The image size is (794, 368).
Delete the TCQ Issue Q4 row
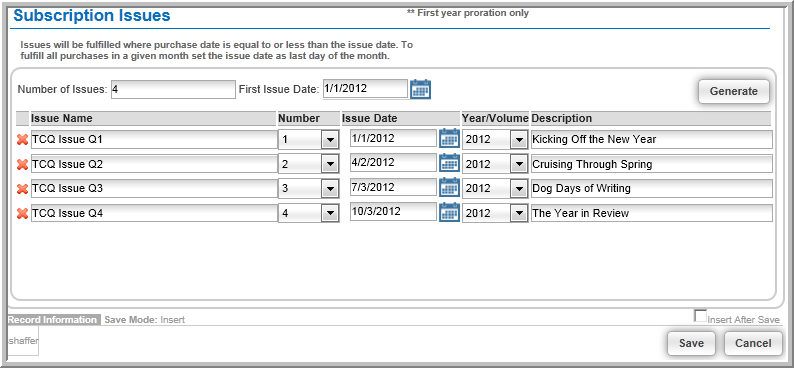pyautogui.click(x=22, y=214)
